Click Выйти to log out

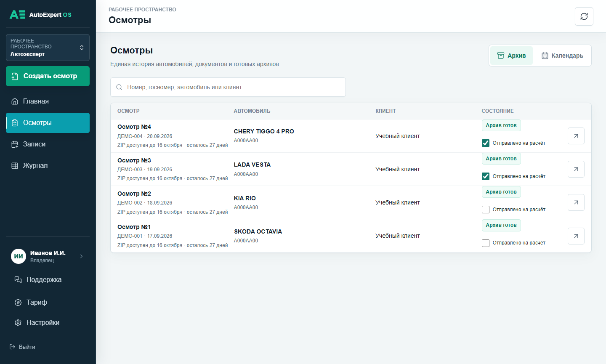(23, 347)
